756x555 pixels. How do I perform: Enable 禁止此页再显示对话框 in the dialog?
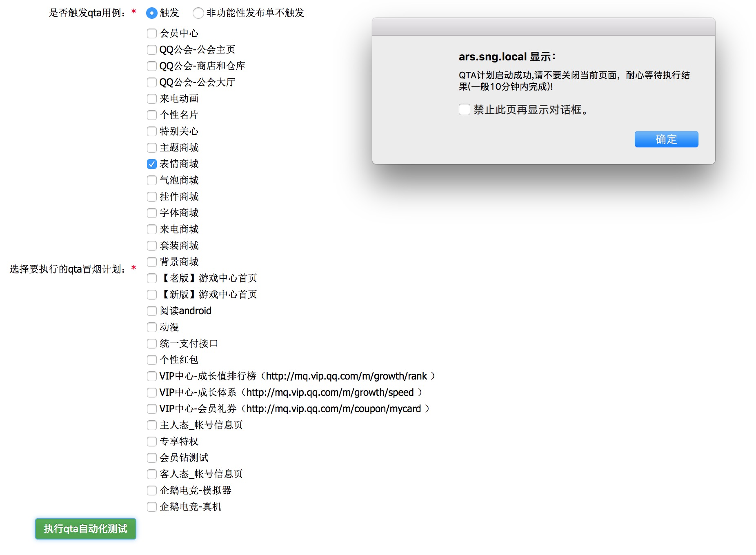point(464,109)
